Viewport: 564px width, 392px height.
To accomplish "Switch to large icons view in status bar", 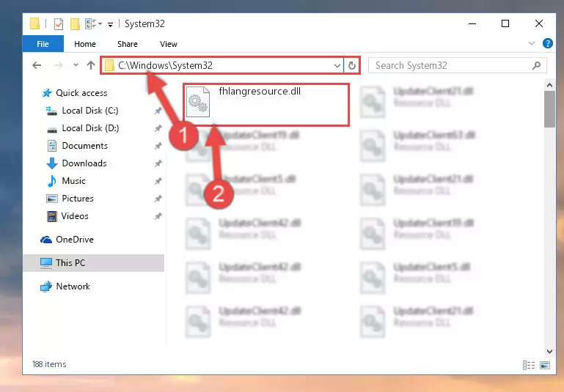I will pyautogui.click(x=545, y=366).
